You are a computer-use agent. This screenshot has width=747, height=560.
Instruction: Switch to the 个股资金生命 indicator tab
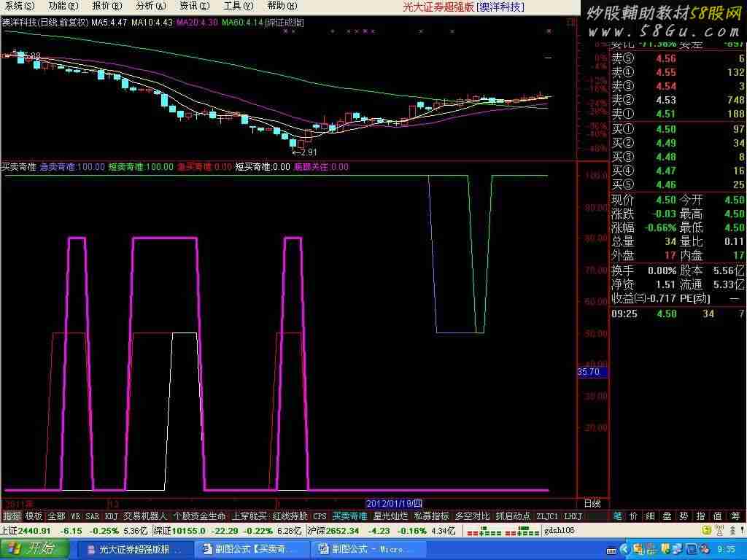click(x=199, y=516)
